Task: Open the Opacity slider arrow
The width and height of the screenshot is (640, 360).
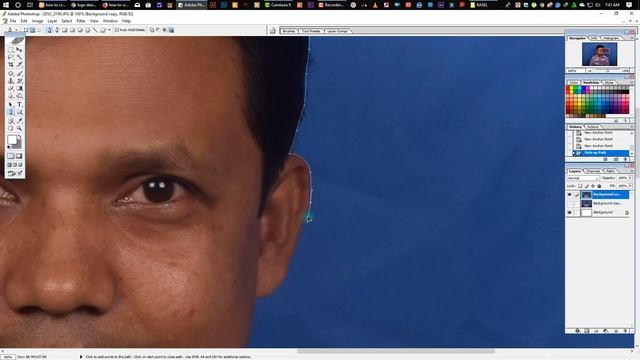Action: pyautogui.click(x=630, y=178)
